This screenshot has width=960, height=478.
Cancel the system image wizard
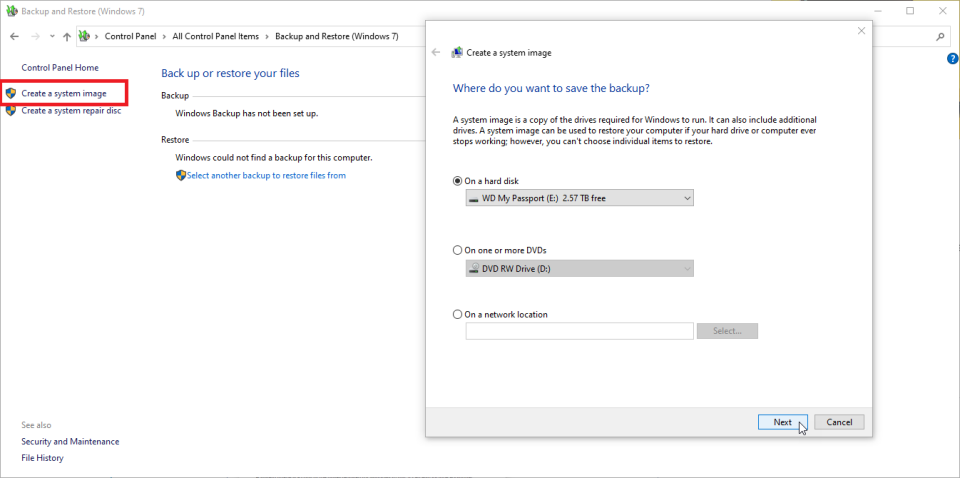coord(839,422)
